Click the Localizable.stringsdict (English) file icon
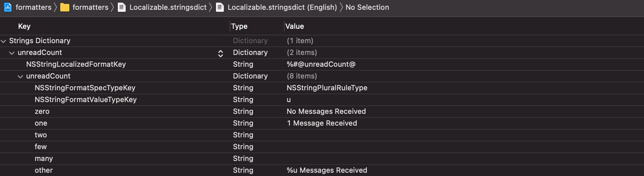This screenshot has width=644, height=176. point(220,7)
